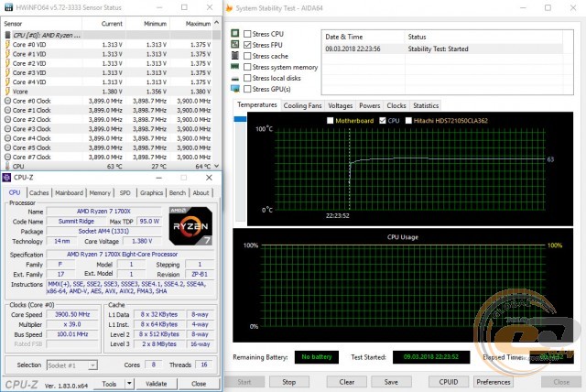The width and height of the screenshot is (586, 392).
Task: Open the Graphics tab in CPU-Z
Action: tap(151, 193)
